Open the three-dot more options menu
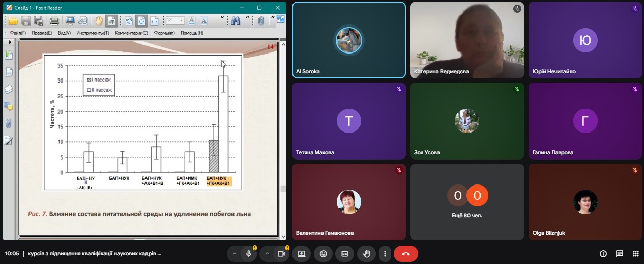 pyautogui.click(x=385, y=253)
